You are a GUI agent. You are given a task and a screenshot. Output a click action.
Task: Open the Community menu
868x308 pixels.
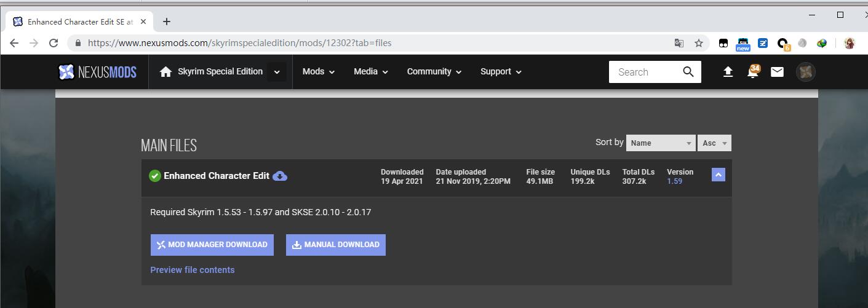pos(434,71)
